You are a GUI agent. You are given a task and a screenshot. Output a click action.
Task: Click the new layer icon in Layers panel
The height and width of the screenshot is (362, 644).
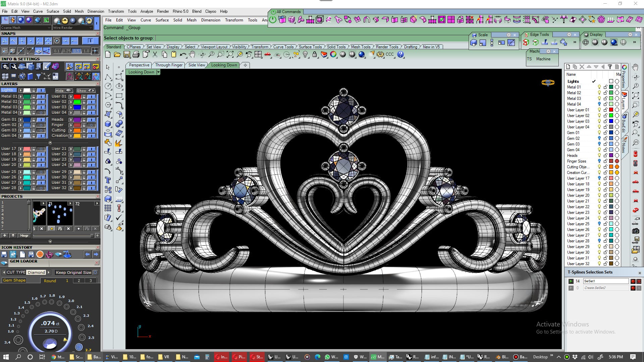[x=568, y=67]
